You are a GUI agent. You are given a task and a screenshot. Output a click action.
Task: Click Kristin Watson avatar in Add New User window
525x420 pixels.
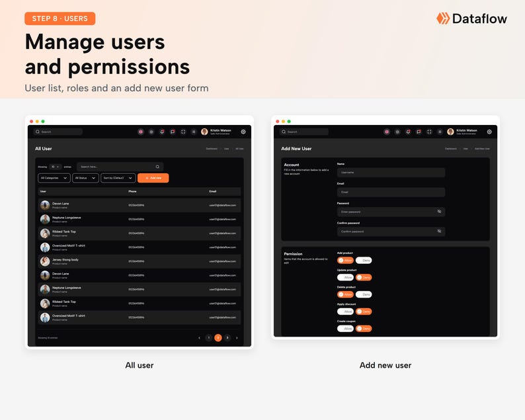450,132
